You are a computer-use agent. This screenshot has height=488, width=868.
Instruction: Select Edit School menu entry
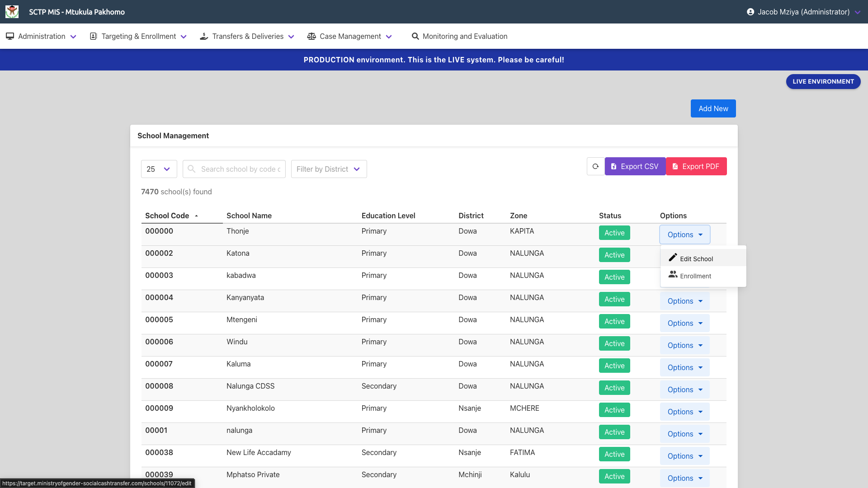[703, 258]
